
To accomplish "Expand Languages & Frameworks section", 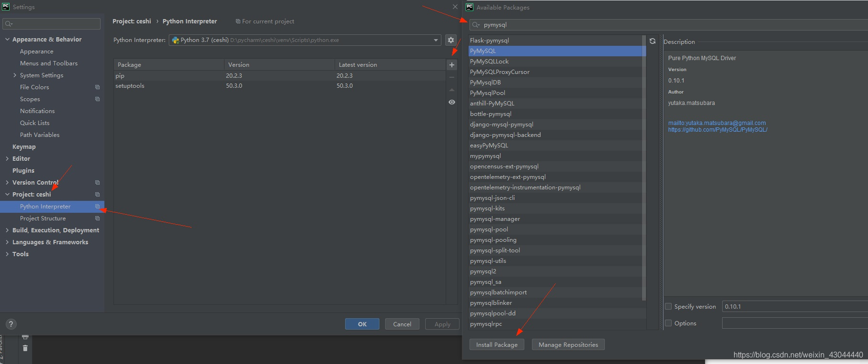I will [7, 242].
